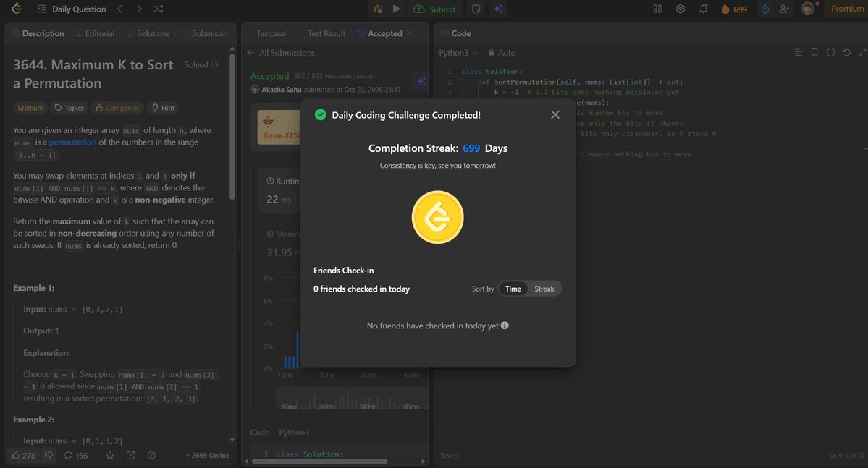The height and width of the screenshot is (468, 868).
Task: Switch to the Solutions tab
Action: tap(148, 33)
